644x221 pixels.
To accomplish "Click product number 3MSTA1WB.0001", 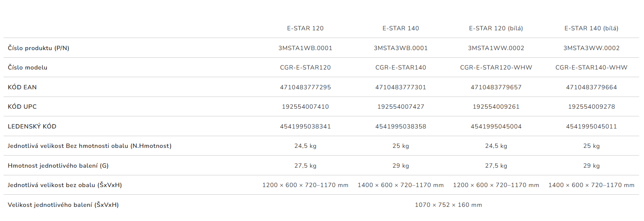I will [x=305, y=48].
